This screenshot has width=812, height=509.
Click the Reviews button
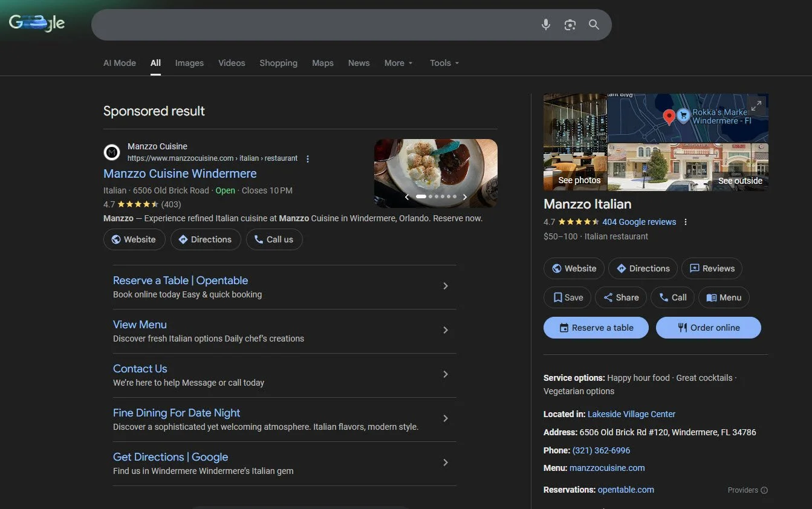(712, 268)
